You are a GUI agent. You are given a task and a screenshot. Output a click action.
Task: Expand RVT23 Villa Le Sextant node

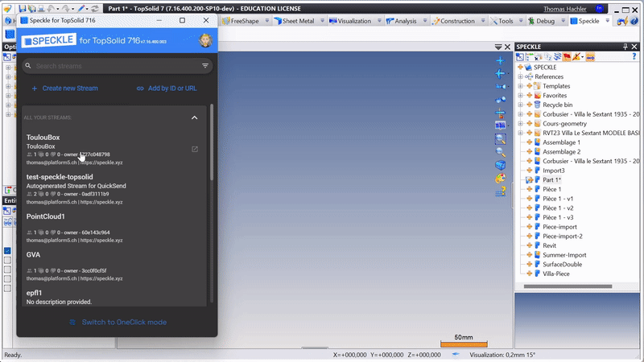coord(520,133)
